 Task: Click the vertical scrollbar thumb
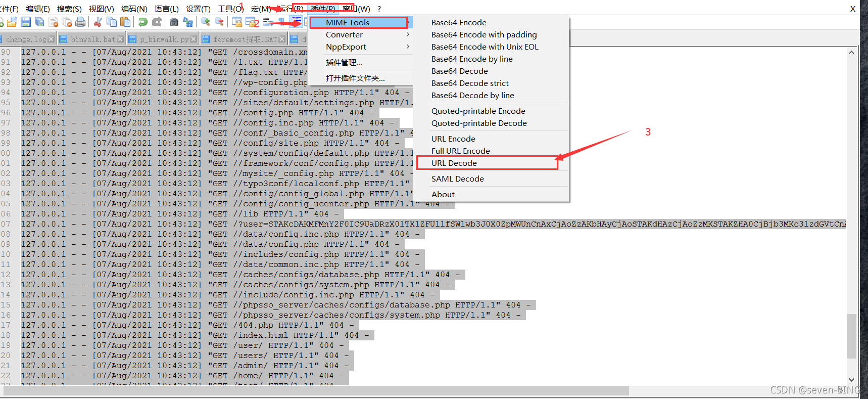pyautogui.click(x=851, y=337)
